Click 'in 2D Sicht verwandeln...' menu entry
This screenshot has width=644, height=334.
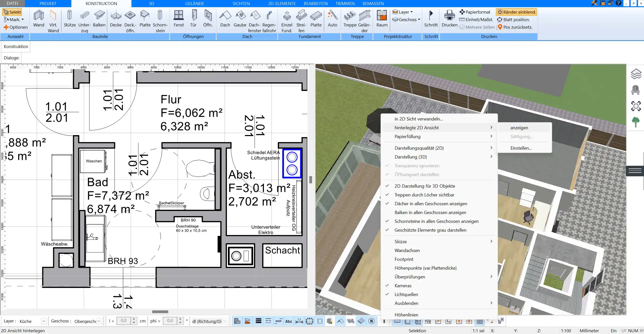click(x=438, y=119)
